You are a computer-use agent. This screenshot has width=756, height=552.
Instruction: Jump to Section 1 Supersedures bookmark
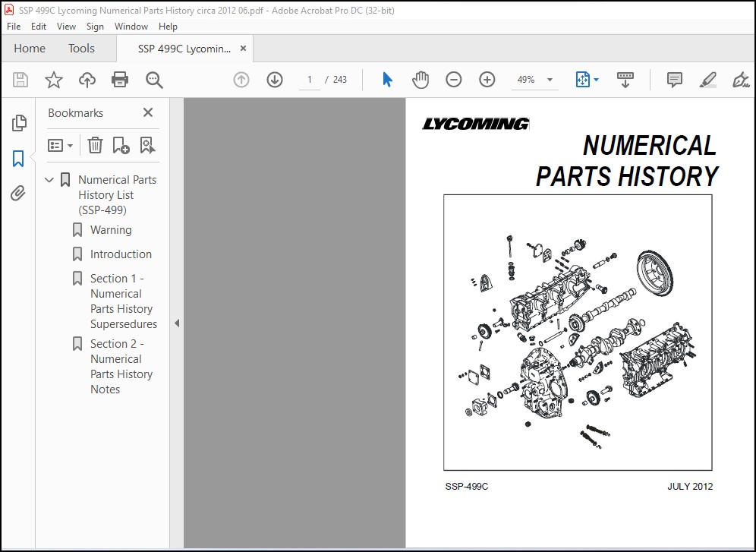point(124,301)
